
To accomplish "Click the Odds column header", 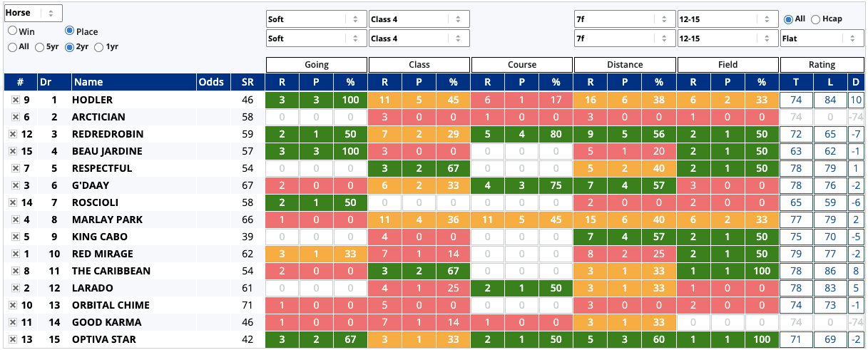I will 213,82.
